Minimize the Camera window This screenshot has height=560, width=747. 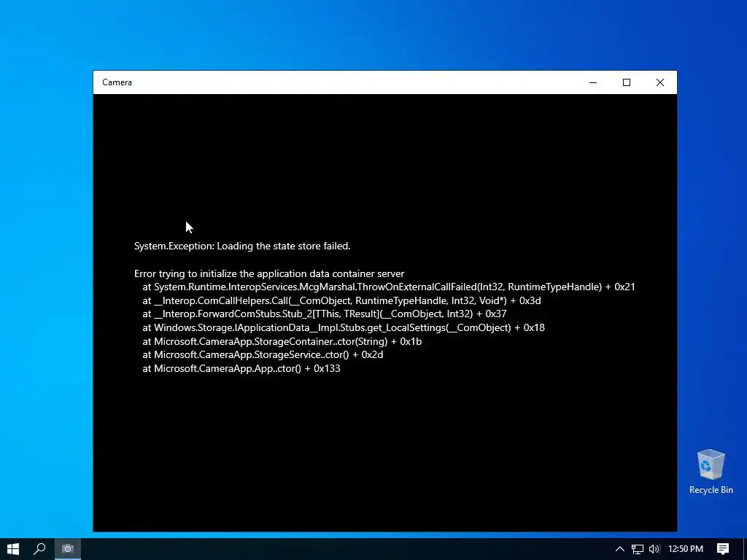point(593,82)
